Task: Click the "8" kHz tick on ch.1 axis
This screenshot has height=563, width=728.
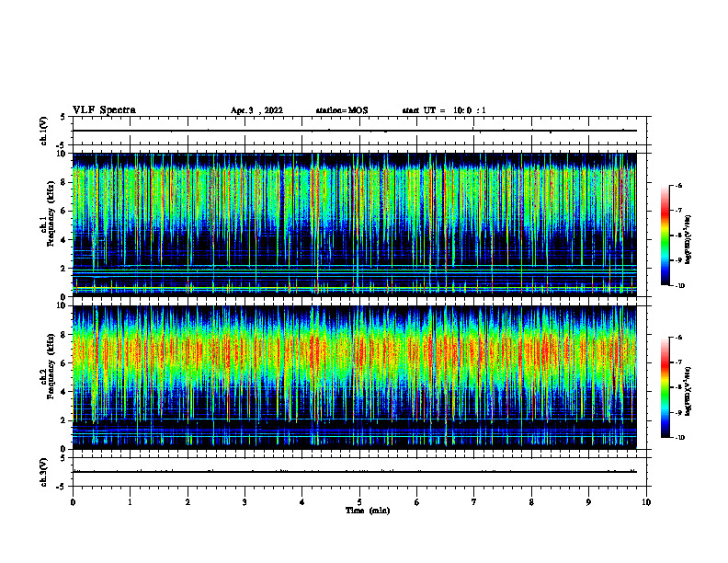Action: pos(64,182)
